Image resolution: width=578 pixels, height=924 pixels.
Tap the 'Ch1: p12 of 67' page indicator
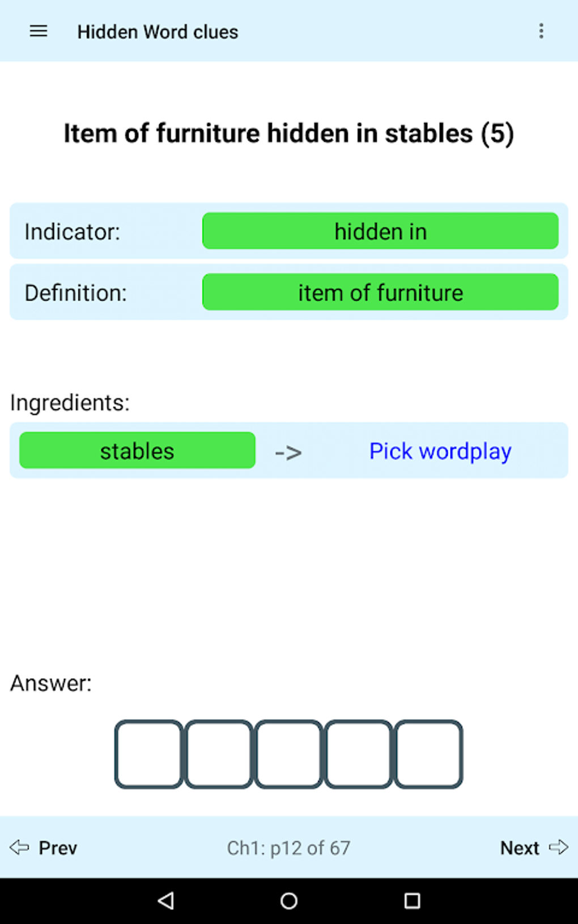click(288, 848)
